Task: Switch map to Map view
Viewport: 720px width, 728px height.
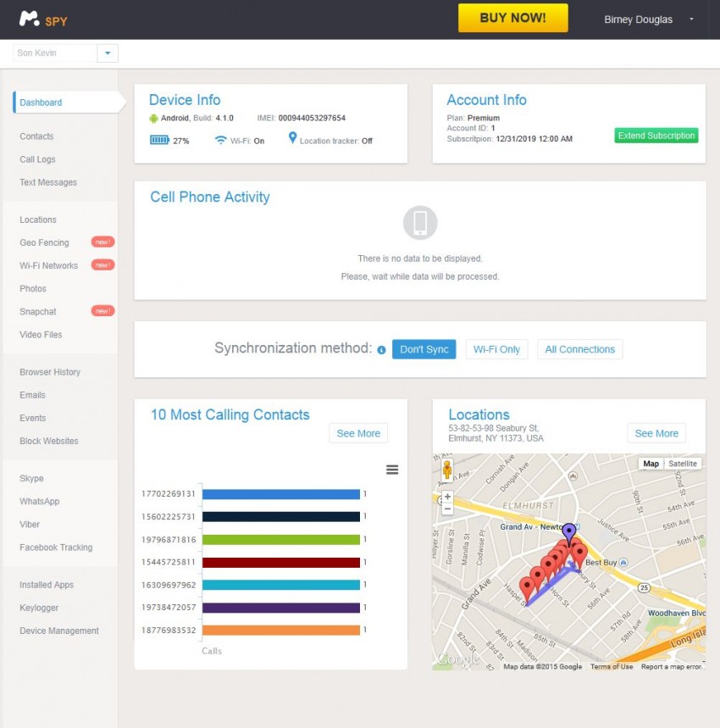Action: click(651, 464)
